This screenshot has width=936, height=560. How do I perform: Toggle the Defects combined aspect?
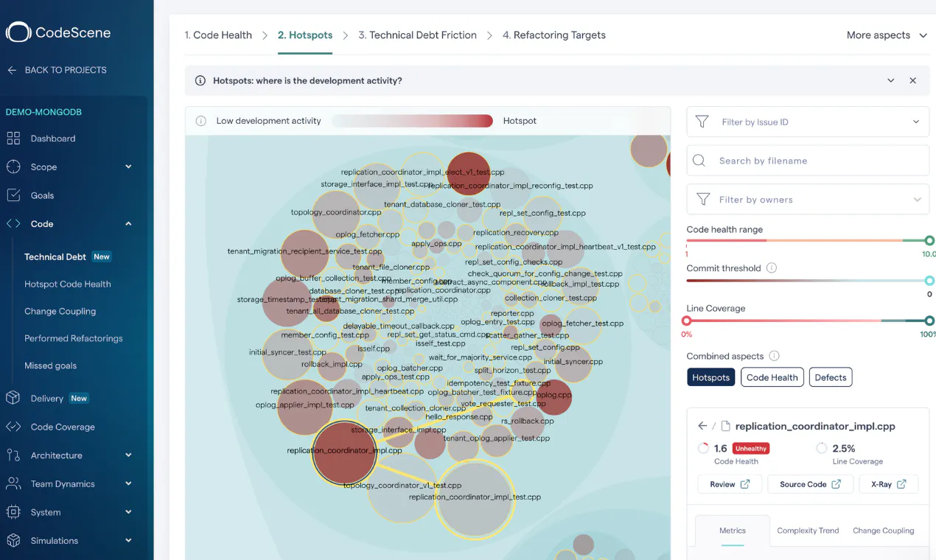[x=831, y=377]
